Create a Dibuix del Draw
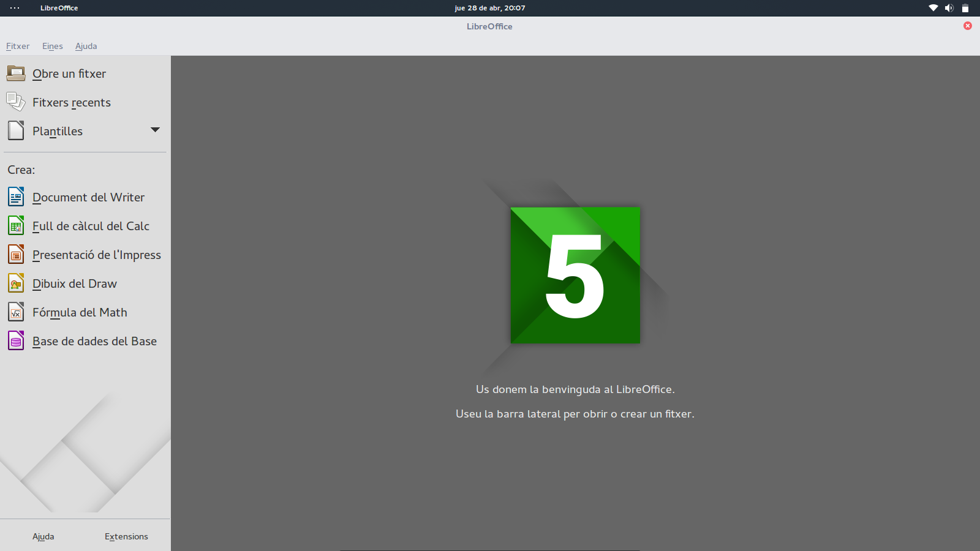 point(75,283)
